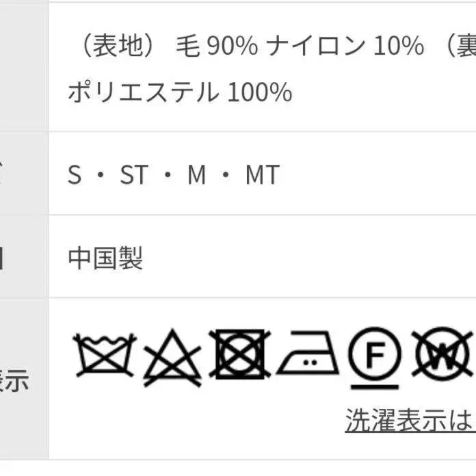Image resolution: width=476 pixels, height=476 pixels.
Task: Click the gray header cell beside 中国製
Action: [23, 257]
